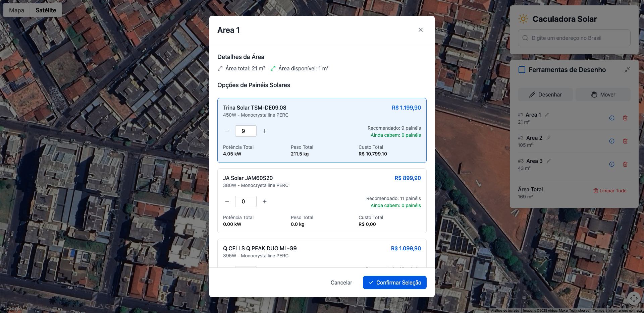Switch to Satélite view

pyautogui.click(x=46, y=10)
